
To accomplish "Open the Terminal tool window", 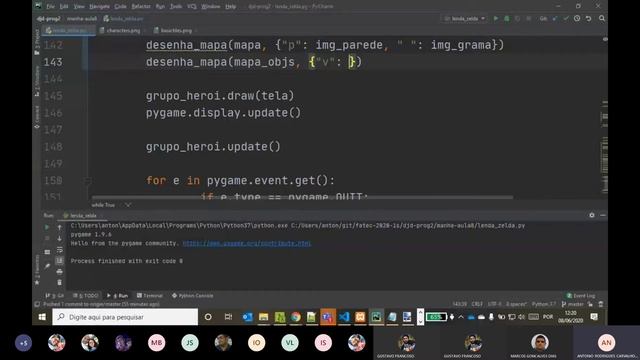I will click(150, 296).
